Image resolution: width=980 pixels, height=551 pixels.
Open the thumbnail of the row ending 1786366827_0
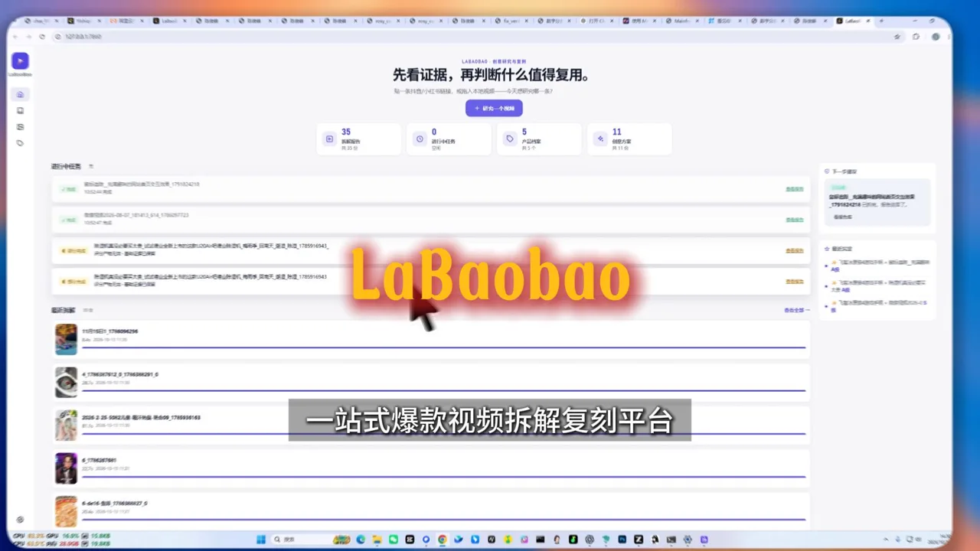[x=66, y=511]
